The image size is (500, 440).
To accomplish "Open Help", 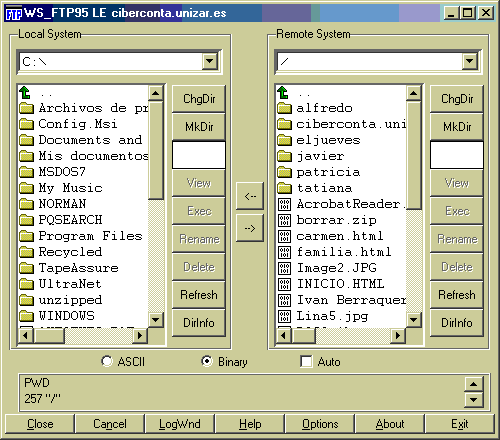I will (250, 424).
